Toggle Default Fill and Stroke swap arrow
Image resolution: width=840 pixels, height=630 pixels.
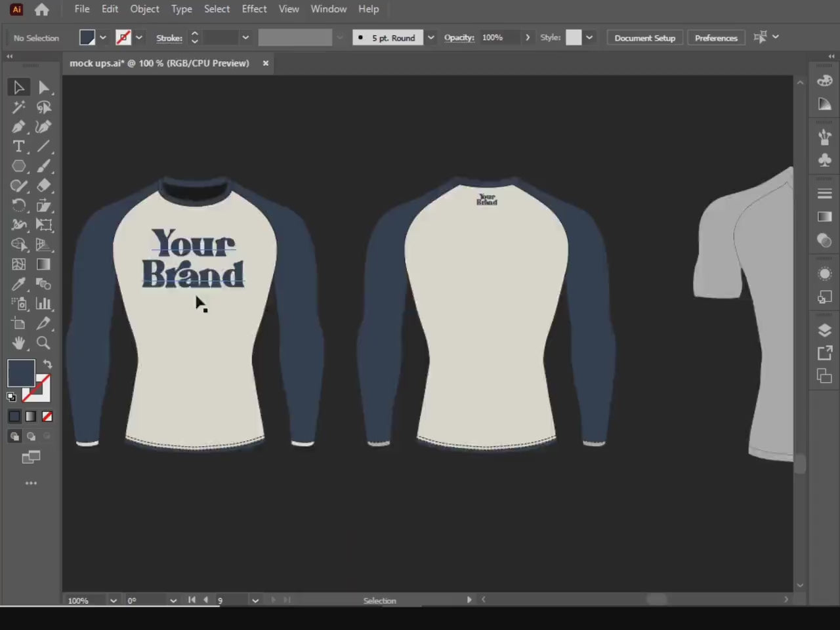pos(47,364)
